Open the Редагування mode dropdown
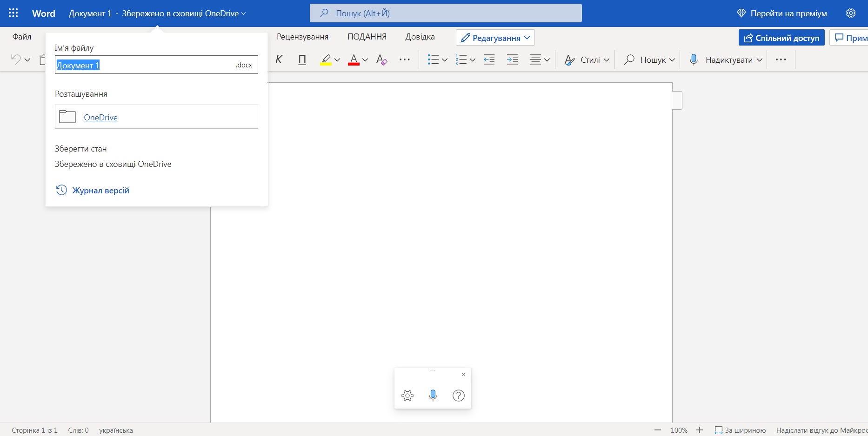868x436 pixels. pyautogui.click(x=495, y=38)
